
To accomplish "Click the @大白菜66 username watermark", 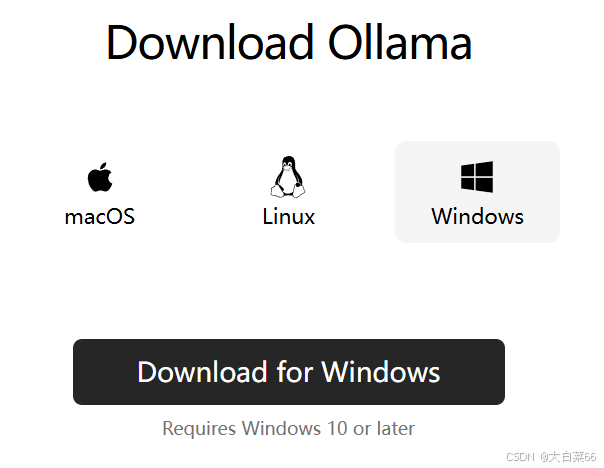I will coord(568,457).
